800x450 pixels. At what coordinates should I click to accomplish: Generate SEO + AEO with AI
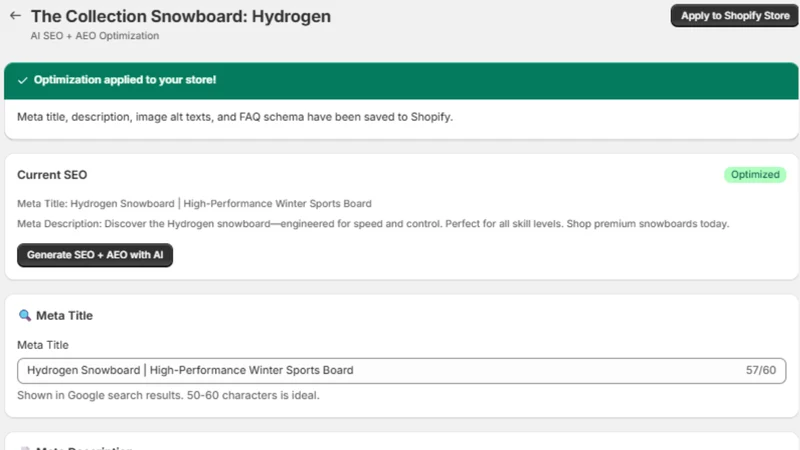coord(95,255)
